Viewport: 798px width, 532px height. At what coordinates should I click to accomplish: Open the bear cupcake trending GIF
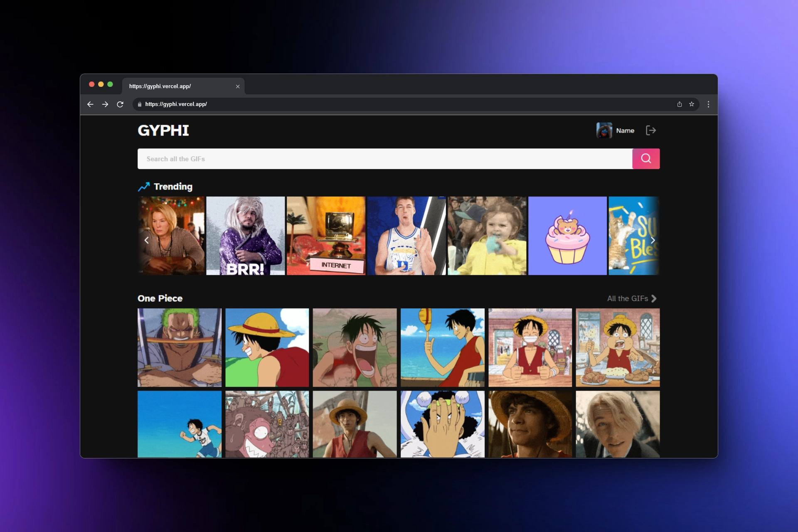pos(567,236)
